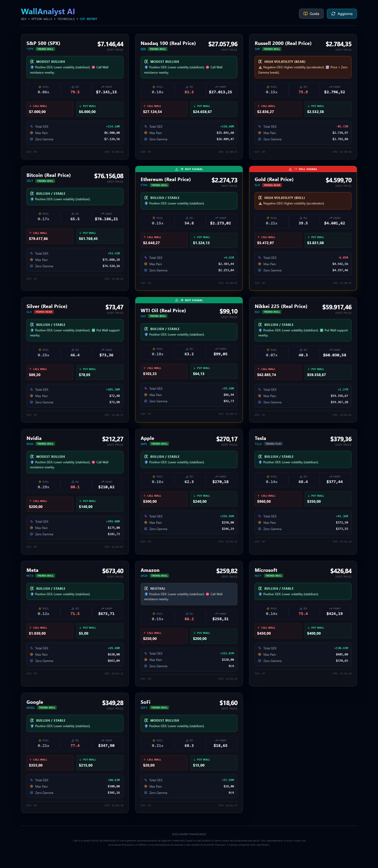Viewport: 378px width, 868px height.
Task: Click the Bitcoin spot price $76.156,08
Action: click(109, 176)
